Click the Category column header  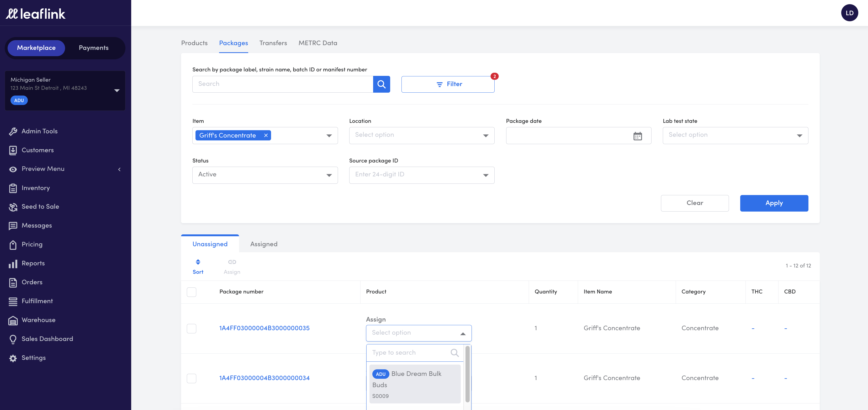[693, 292]
